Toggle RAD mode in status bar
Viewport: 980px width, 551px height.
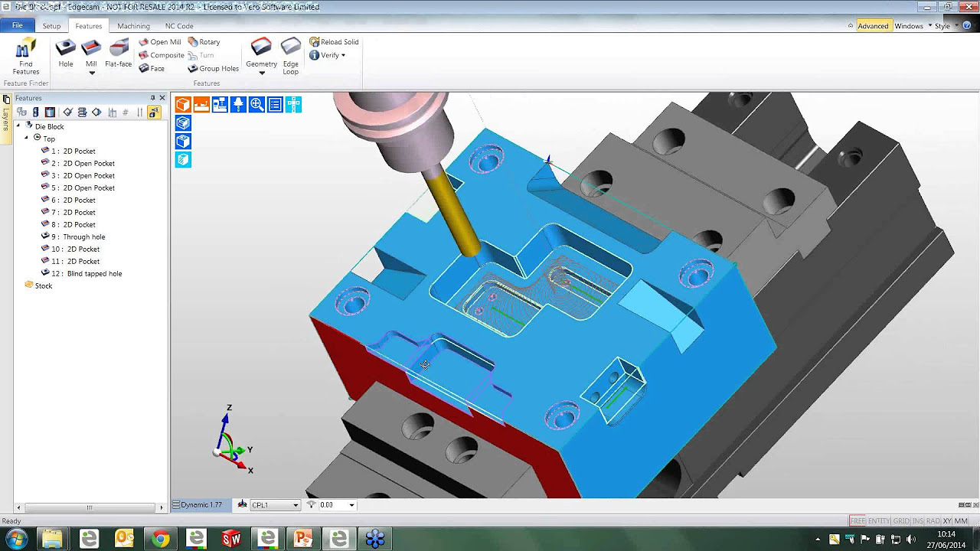coord(933,521)
